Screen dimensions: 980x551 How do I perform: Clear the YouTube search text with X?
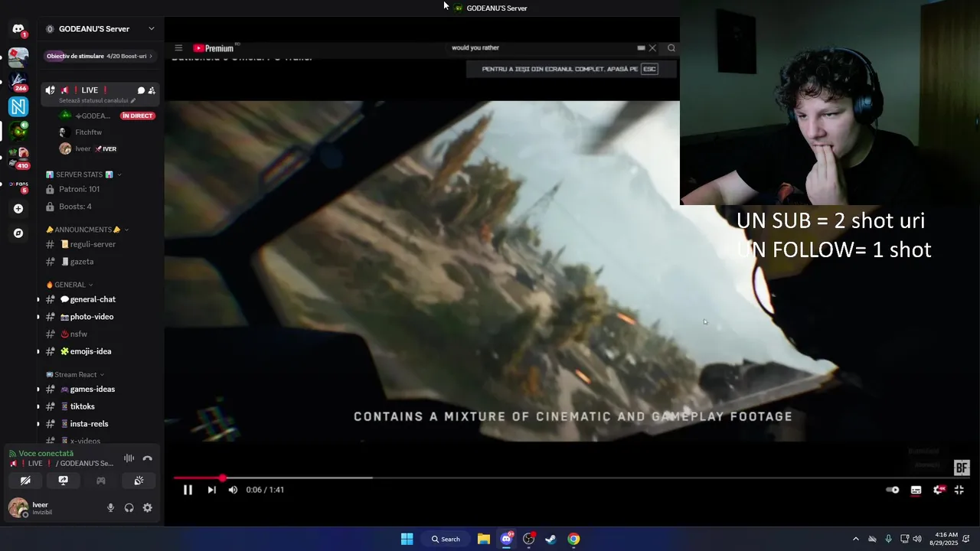652,48
